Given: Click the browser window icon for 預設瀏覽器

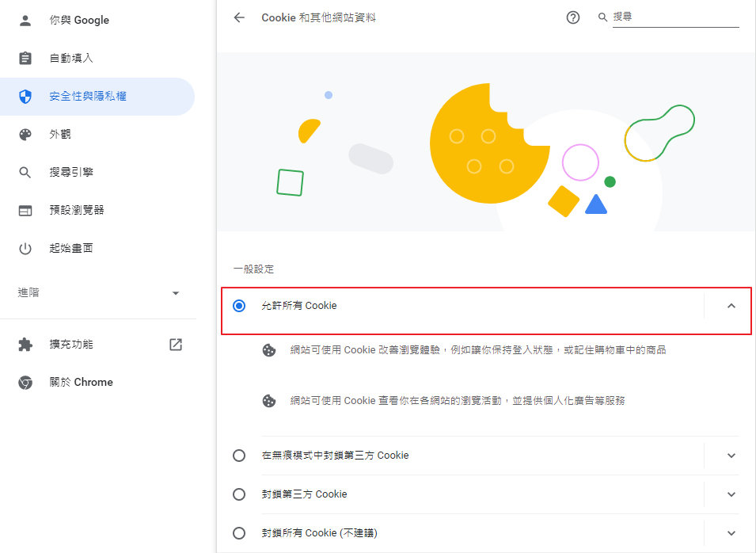Looking at the screenshot, I should point(25,211).
